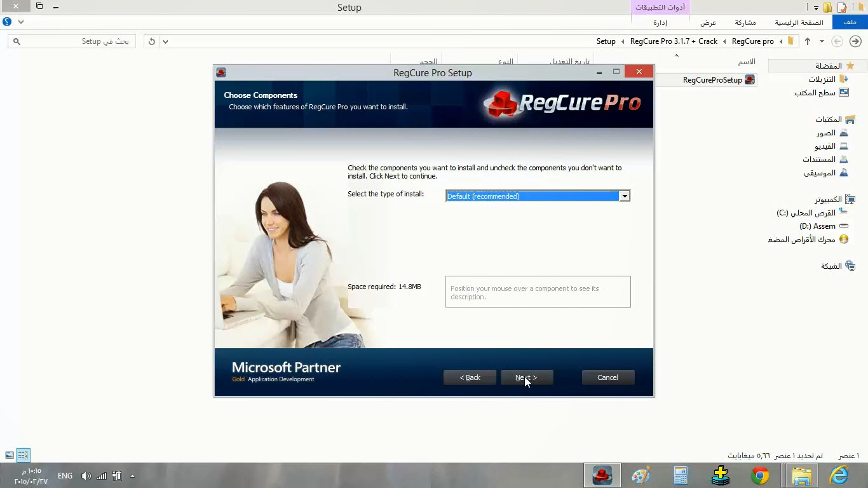Open the Assem (D:) drive

[824, 226]
